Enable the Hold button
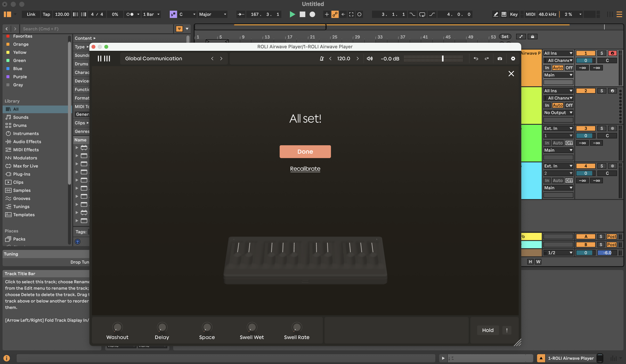 (488, 330)
